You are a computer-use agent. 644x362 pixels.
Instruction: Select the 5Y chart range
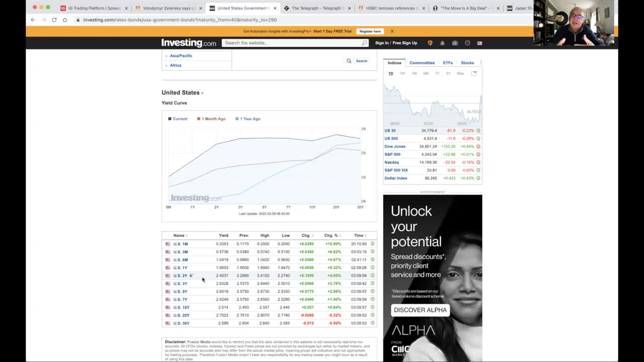(448, 73)
